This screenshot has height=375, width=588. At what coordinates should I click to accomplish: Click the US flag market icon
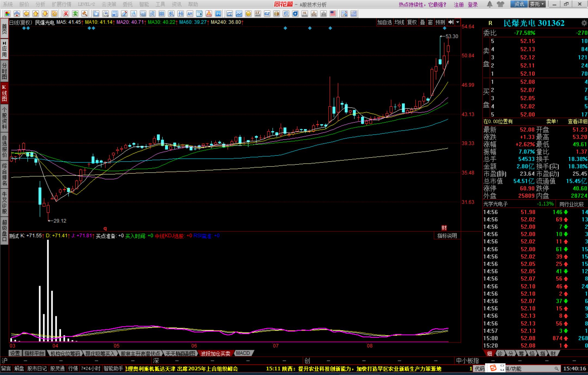point(333,14)
